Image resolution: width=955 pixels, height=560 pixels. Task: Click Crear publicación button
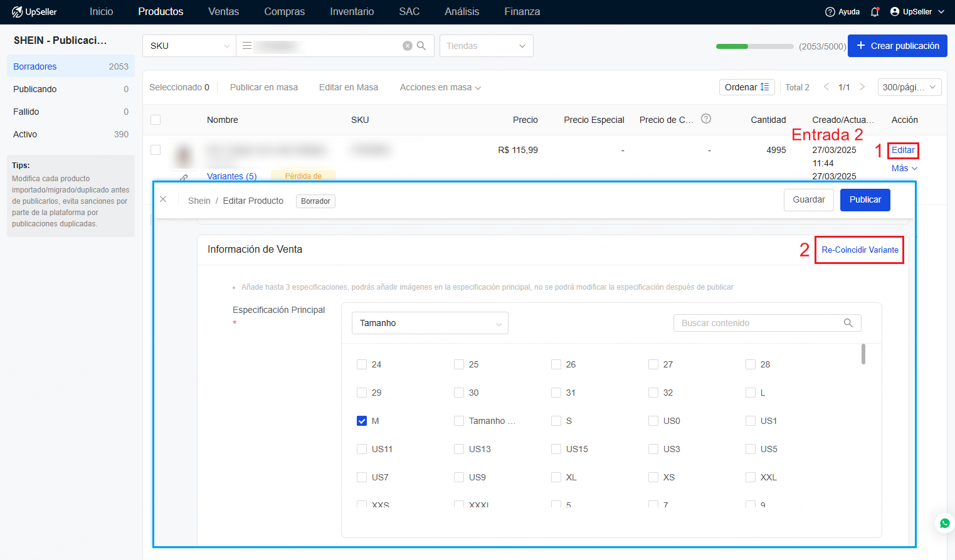coord(897,46)
